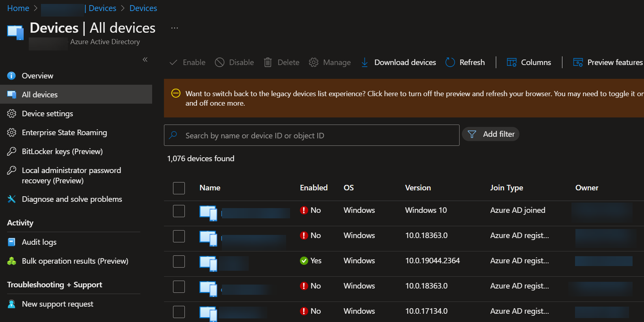Check the box for the Windows 10 device row
Viewport: 644px width, 322px height.
pos(179,211)
